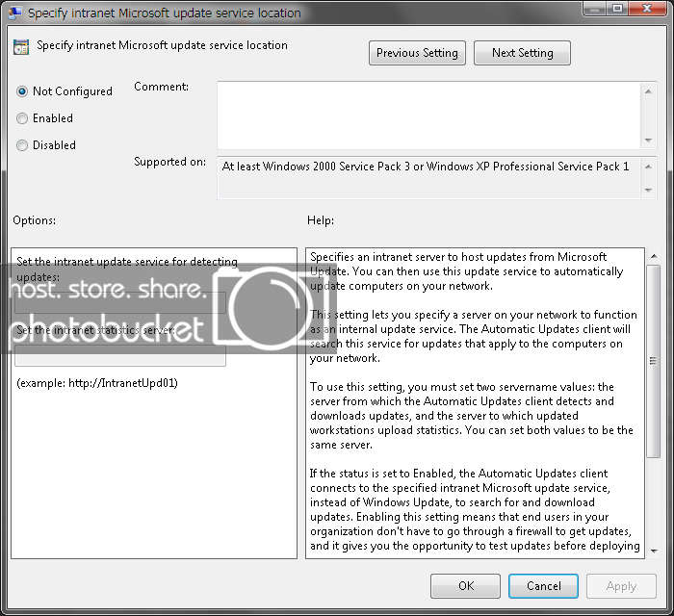Click the 'Supported on:' label
674x616 pixels.
(170, 162)
